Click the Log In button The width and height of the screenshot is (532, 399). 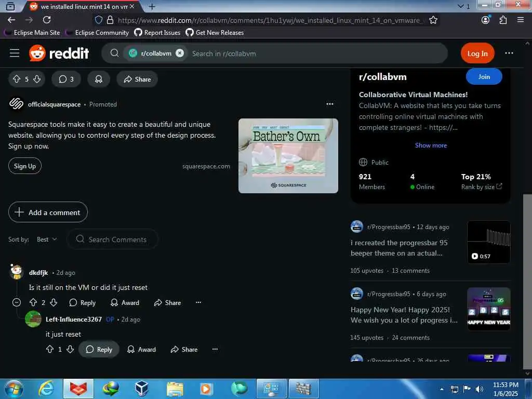point(477,54)
